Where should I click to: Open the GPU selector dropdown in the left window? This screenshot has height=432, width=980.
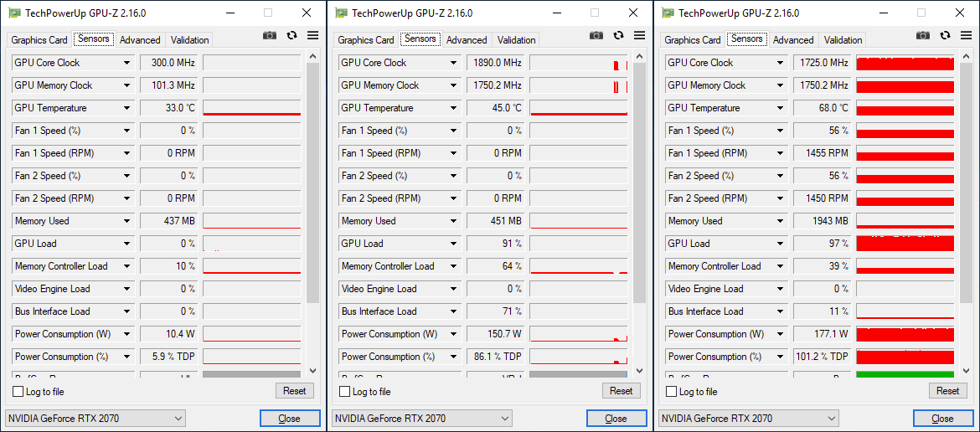point(95,419)
